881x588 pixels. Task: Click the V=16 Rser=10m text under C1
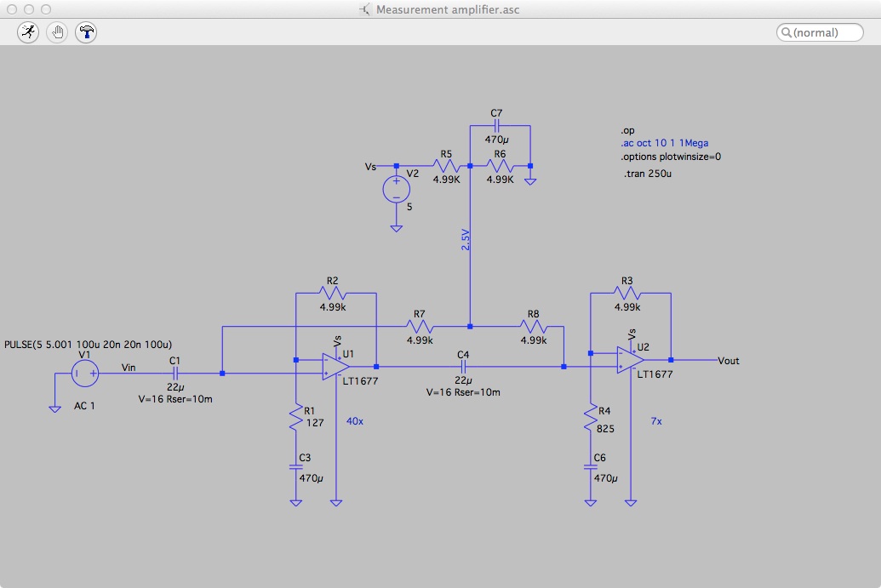click(x=175, y=399)
